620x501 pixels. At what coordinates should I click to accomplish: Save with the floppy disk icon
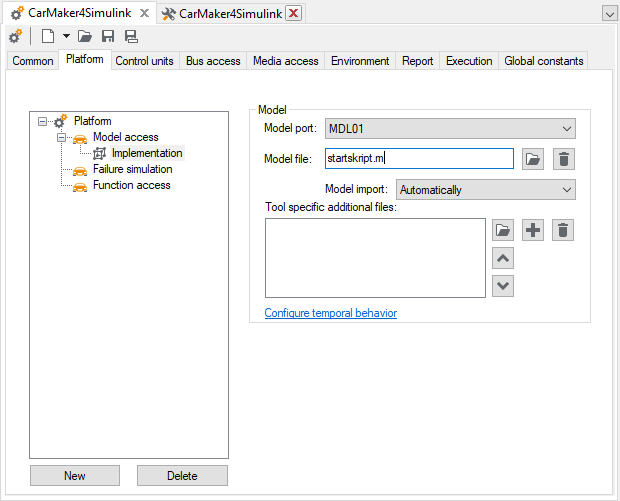(x=108, y=36)
